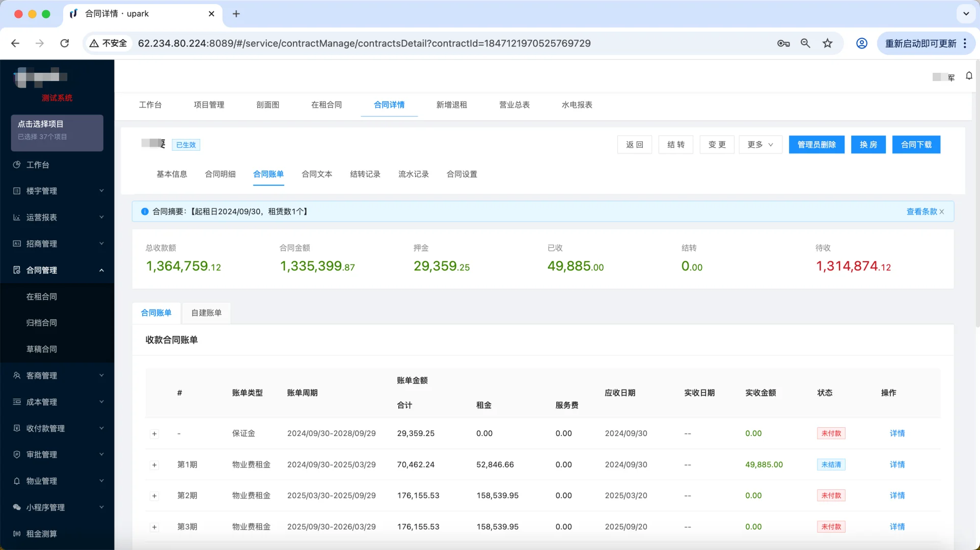Open the 楼宇管理 sidebar module
The image size is (980, 550).
point(41,190)
